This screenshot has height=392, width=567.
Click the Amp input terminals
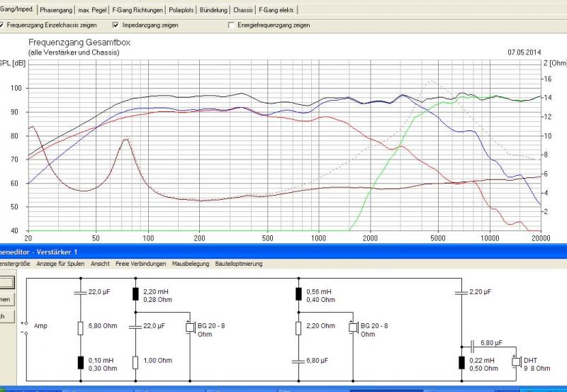coord(27,327)
